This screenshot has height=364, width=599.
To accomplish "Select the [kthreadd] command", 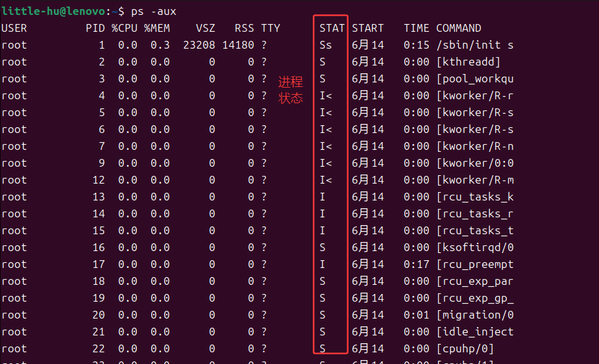I will [469, 62].
